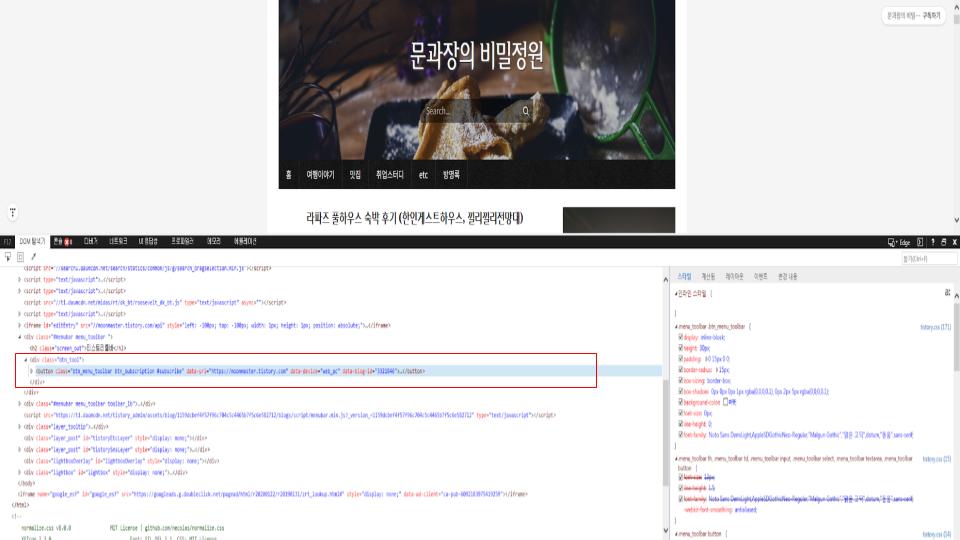The height and width of the screenshot is (540, 960).
Task: Open the 라파즈 풀하우스 숙박 후기 post
Action: click(x=414, y=218)
